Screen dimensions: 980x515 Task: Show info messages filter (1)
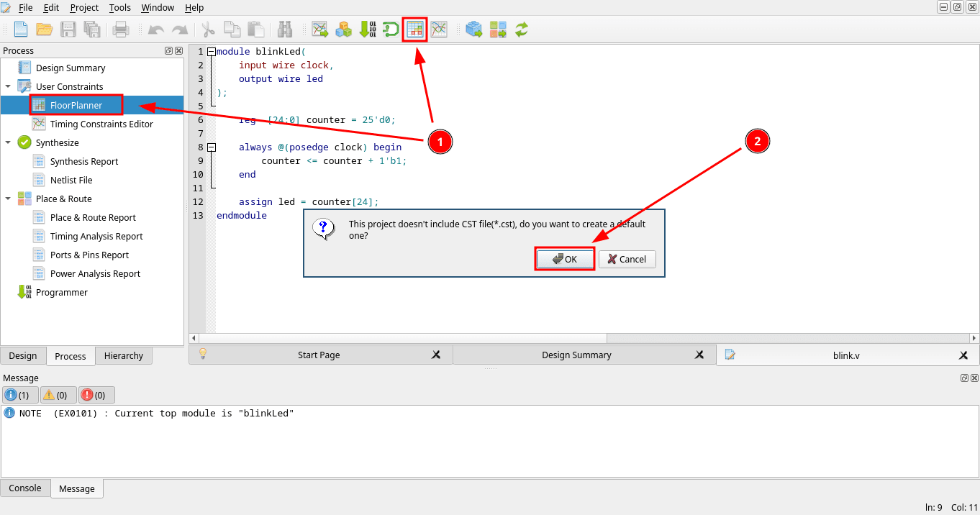(20, 395)
